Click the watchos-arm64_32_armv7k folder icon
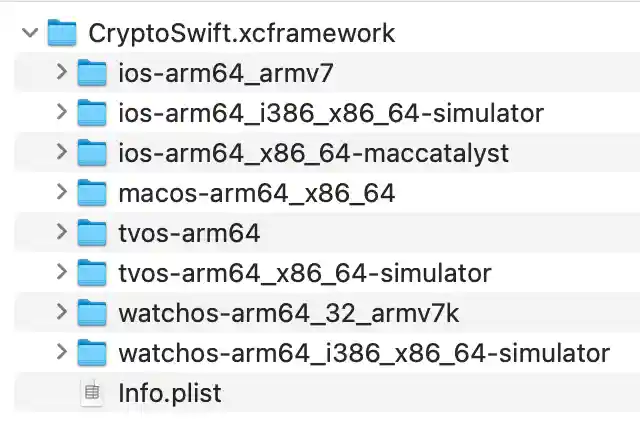The width and height of the screenshot is (640, 428). coord(92,313)
